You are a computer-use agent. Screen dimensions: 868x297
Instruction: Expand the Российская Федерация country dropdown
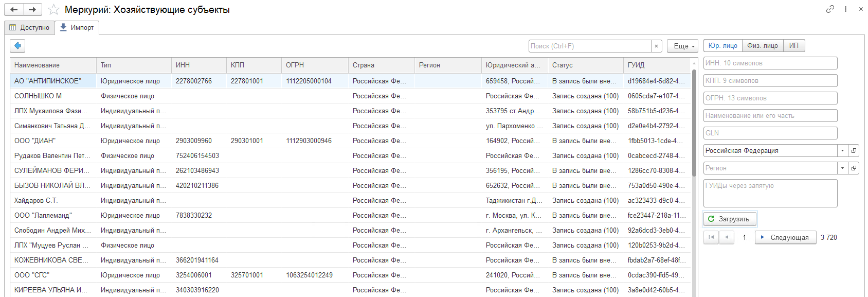click(842, 151)
